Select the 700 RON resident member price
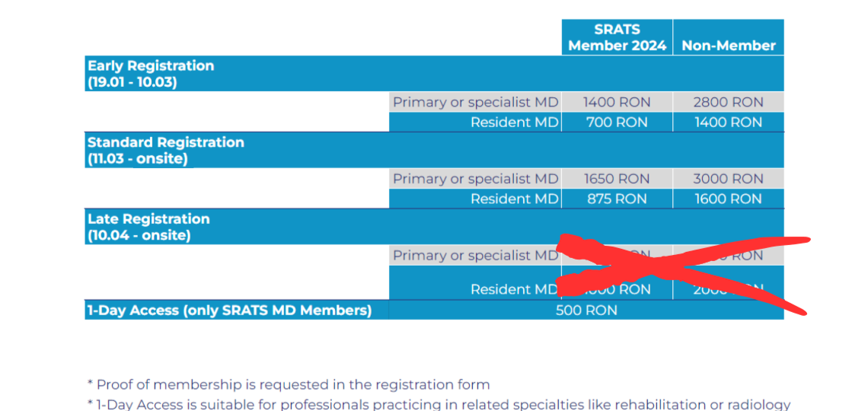 tap(617, 123)
